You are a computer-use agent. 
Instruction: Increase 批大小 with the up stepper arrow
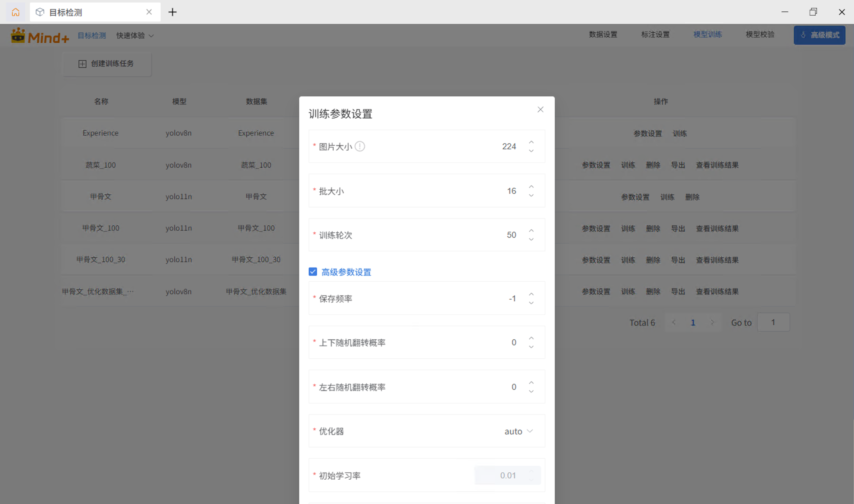tap(531, 186)
